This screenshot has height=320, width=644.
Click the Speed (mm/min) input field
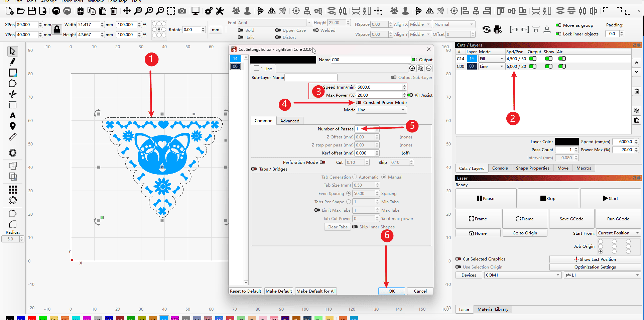point(379,87)
